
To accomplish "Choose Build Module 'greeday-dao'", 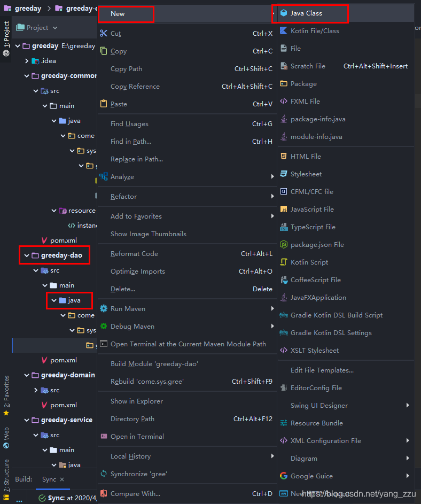I will click(187, 363).
